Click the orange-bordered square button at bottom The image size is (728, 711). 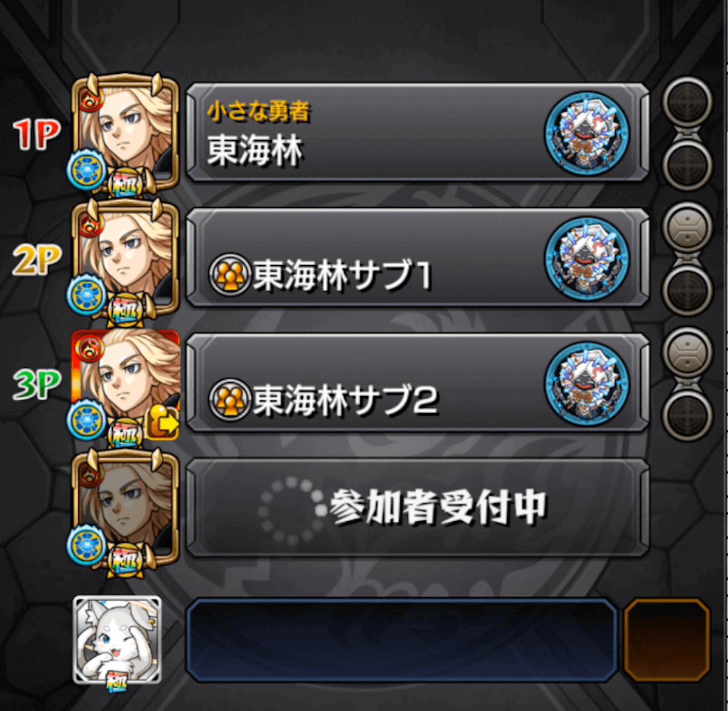coord(667,640)
